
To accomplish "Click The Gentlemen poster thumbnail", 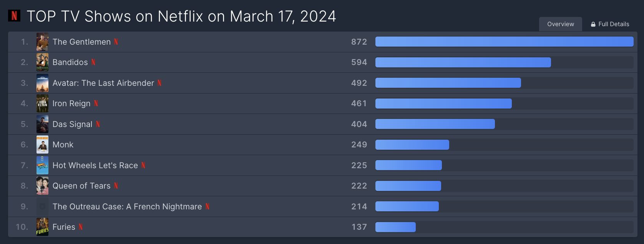I will pos(42,42).
